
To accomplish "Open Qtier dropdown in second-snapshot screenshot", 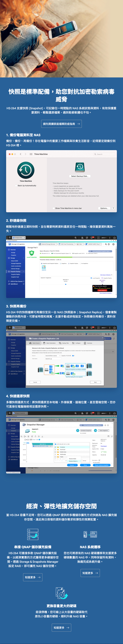I will coord(80,244).
